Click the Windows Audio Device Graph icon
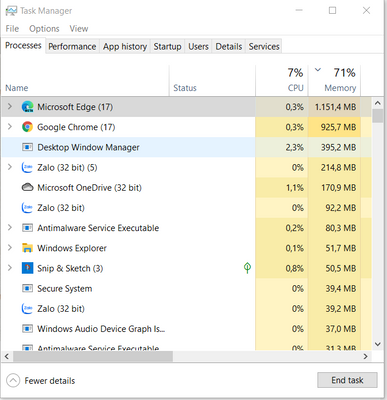387x400 pixels. (27, 329)
